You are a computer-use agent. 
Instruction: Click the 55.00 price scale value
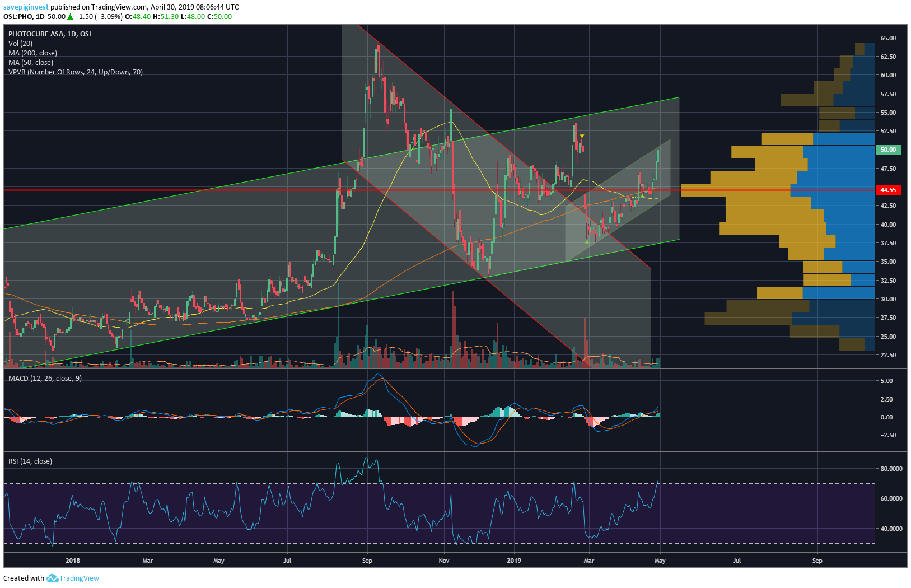[888, 113]
